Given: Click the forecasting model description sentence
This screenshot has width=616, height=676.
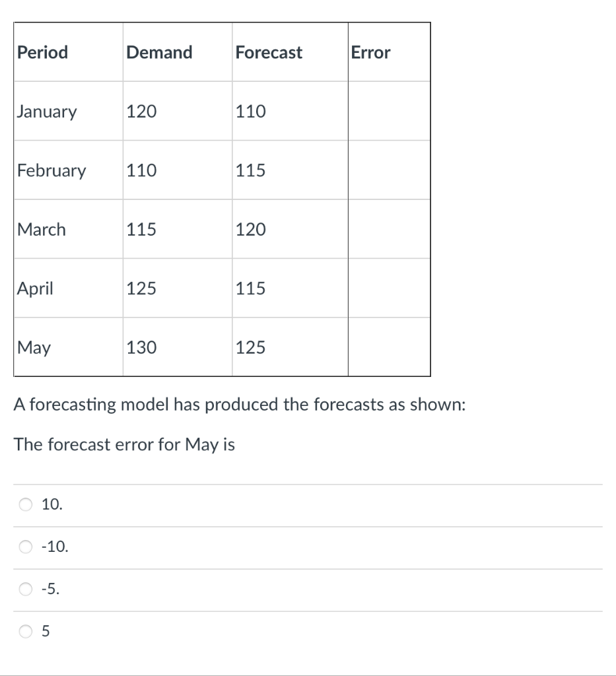Looking at the screenshot, I should (240, 404).
